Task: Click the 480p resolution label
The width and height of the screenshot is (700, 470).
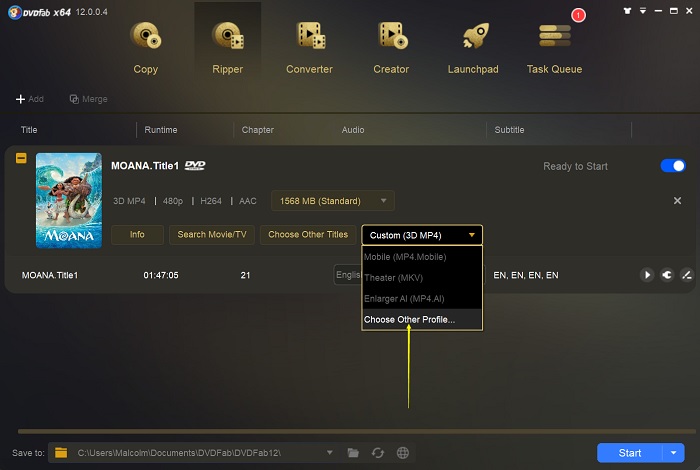Action: pos(173,201)
